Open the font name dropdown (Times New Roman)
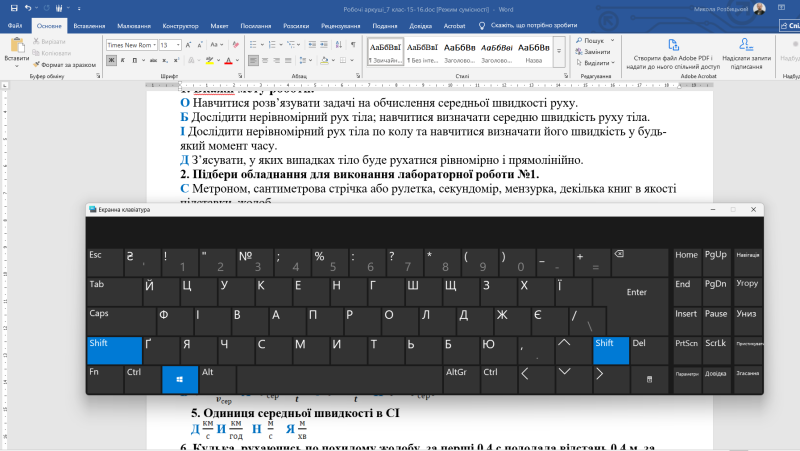Screen dimensions: 800x451 pyautogui.click(x=155, y=45)
